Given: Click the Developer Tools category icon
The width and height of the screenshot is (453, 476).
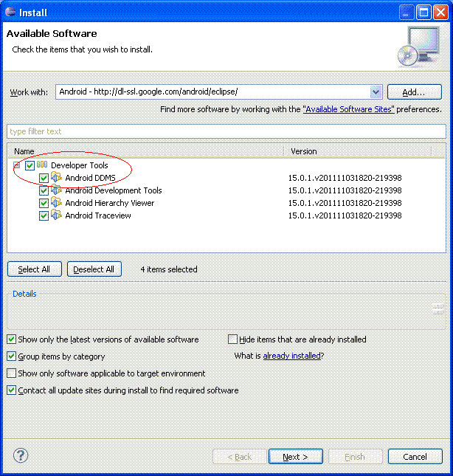Looking at the screenshot, I should pyautogui.click(x=42, y=165).
